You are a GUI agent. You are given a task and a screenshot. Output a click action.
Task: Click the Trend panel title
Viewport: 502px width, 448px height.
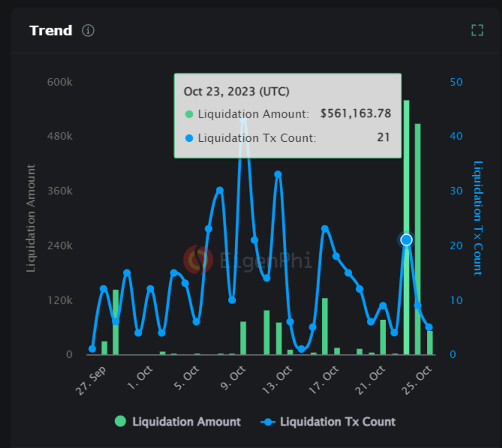[51, 31]
